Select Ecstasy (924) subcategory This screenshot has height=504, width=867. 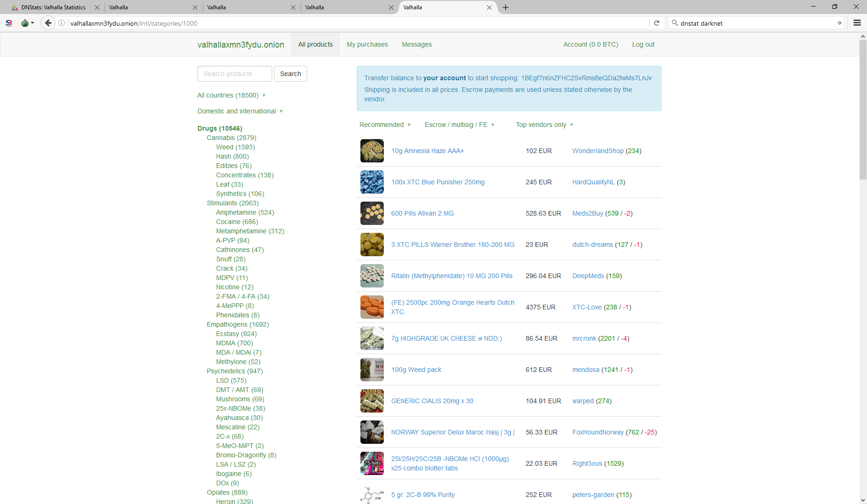236,334
